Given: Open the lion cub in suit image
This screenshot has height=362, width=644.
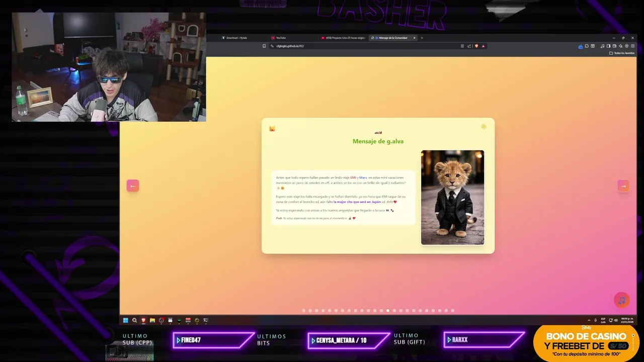Looking at the screenshot, I should [452, 197].
